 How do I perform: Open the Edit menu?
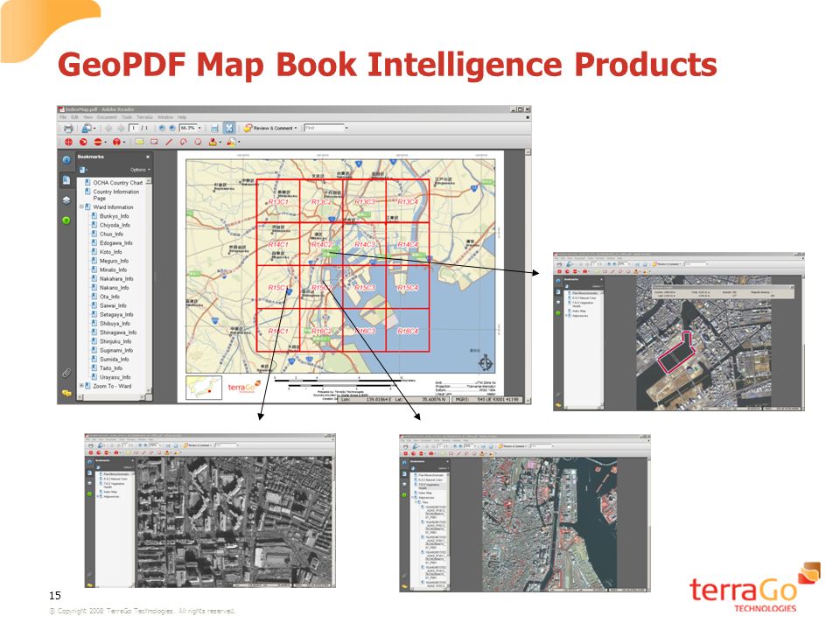click(x=74, y=116)
